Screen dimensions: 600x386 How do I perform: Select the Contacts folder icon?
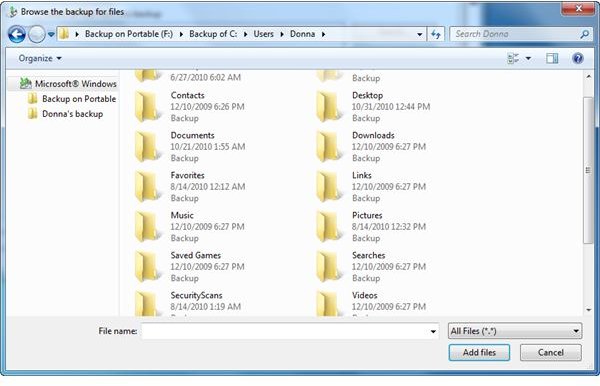point(148,107)
